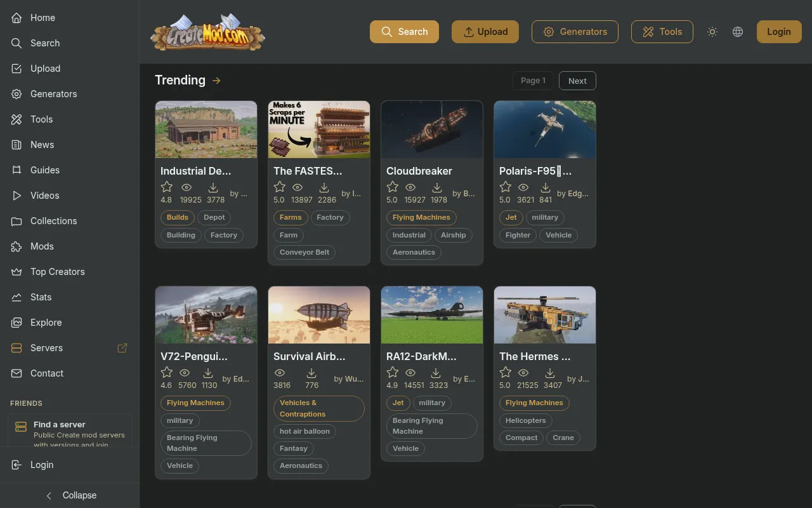The image size is (812, 508).
Task: Click the Vehicles & Contraptions tag
Action: coord(319,408)
